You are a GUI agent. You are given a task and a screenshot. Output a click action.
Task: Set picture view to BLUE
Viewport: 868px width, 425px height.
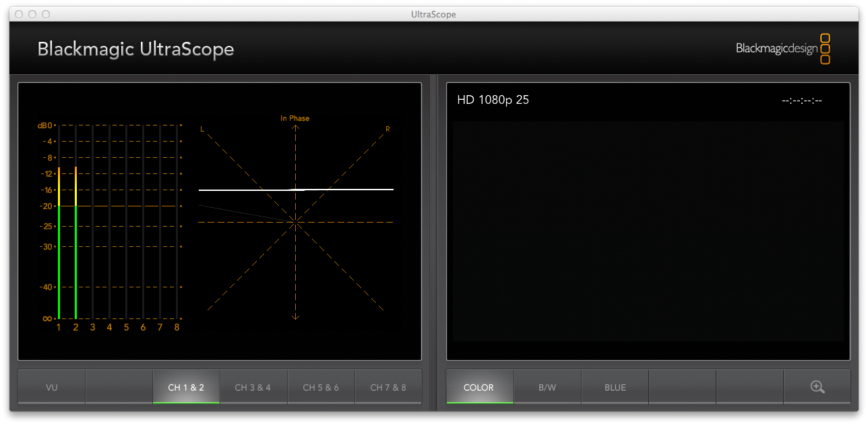[x=615, y=387]
